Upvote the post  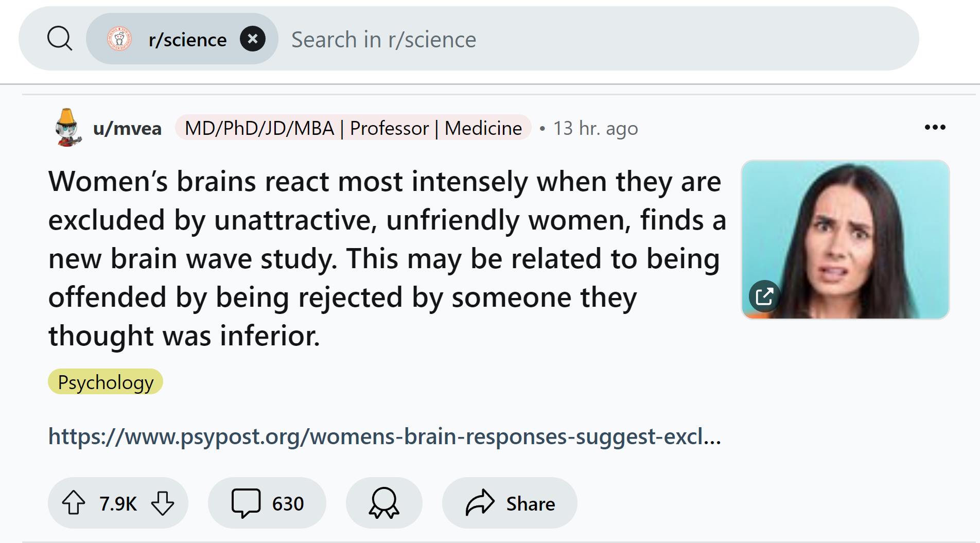pyautogui.click(x=74, y=503)
